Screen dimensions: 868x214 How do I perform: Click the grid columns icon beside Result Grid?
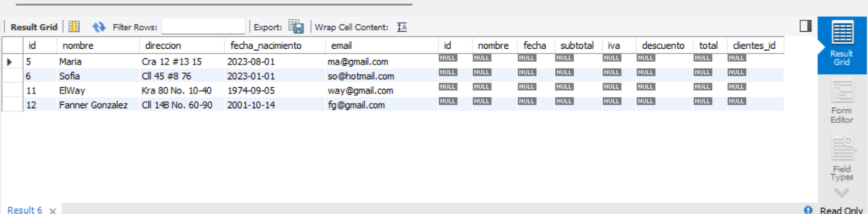pos(74,27)
